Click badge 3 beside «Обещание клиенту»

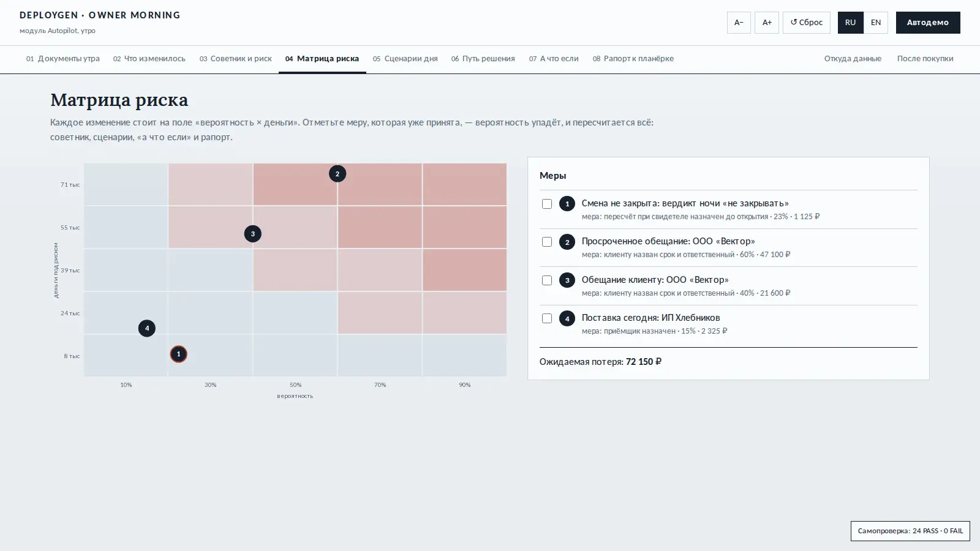pyautogui.click(x=567, y=280)
